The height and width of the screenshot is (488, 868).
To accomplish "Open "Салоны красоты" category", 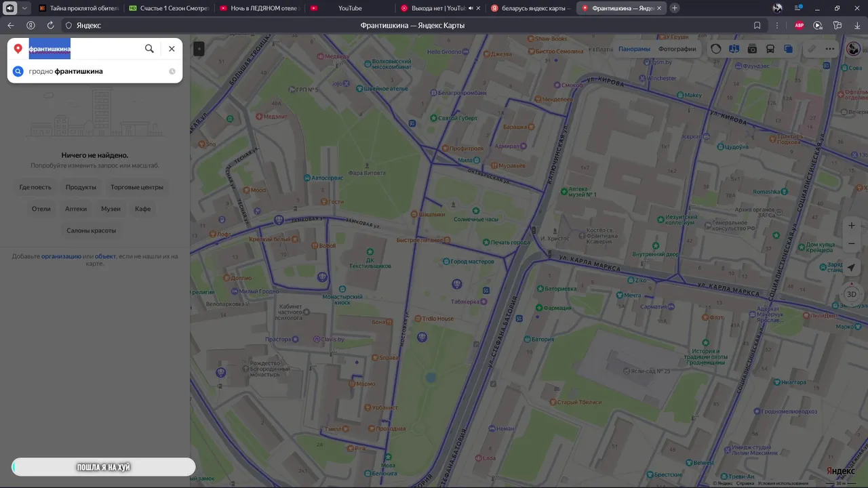I will tap(91, 230).
